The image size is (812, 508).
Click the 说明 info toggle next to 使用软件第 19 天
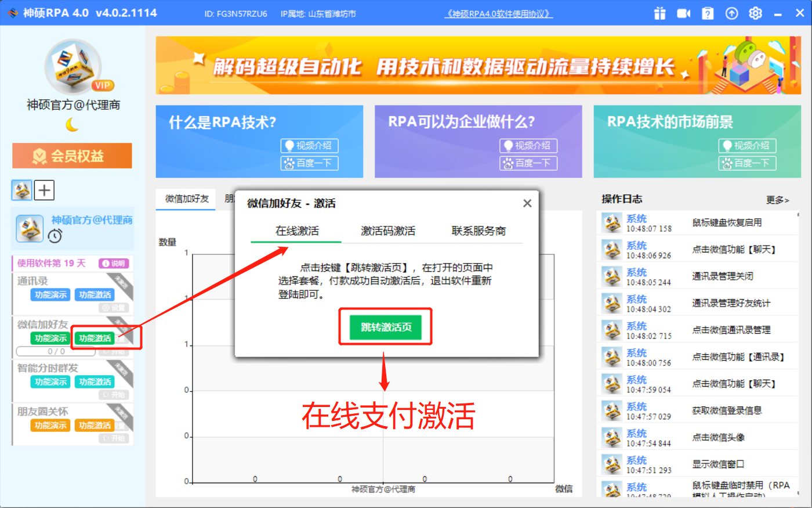(x=112, y=264)
